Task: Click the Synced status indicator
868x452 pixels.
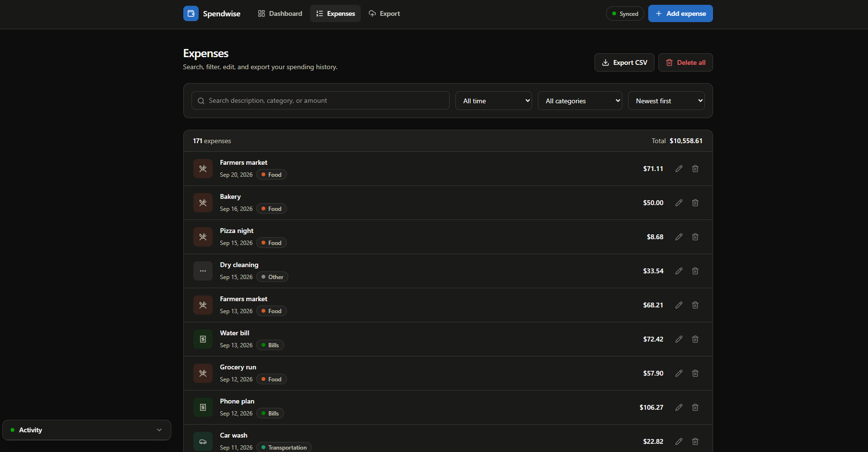Action: 625,13
